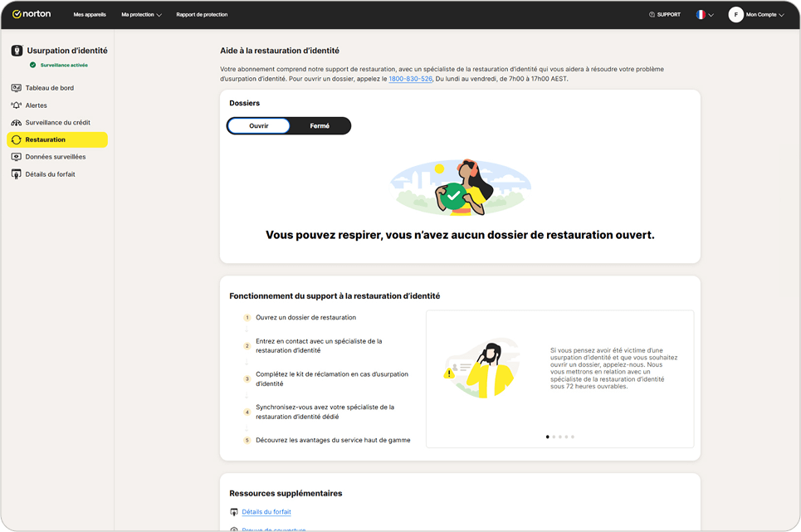Select the Ouvrir option in Dossiers
The width and height of the screenshot is (801, 532).
point(259,126)
